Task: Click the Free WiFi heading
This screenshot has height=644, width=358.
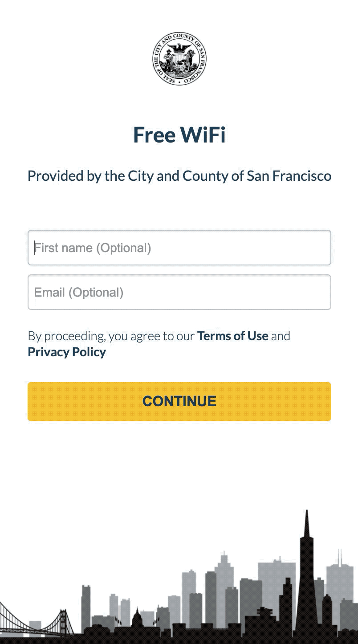Action: pyautogui.click(x=179, y=135)
